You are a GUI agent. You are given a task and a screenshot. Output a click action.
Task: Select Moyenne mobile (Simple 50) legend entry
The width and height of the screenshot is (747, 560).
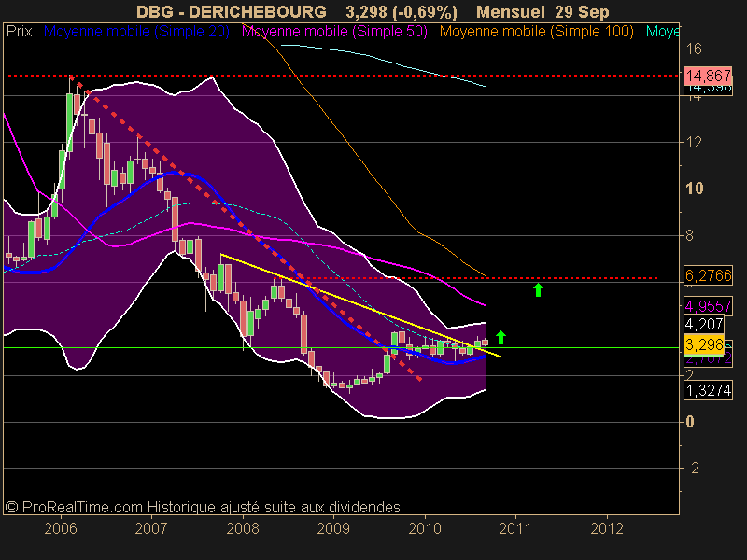point(334,32)
